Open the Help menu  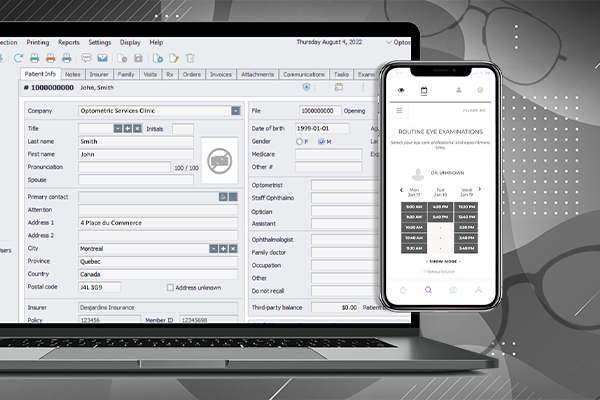click(156, 42)
